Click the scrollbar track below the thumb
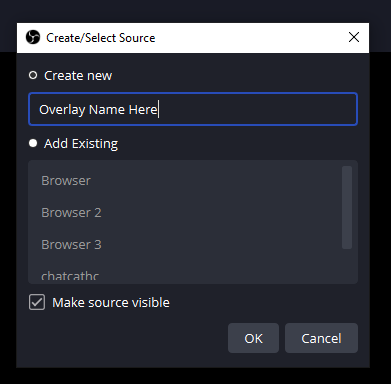The height and width of the screenshot is (384, 391). coord(347,265)
